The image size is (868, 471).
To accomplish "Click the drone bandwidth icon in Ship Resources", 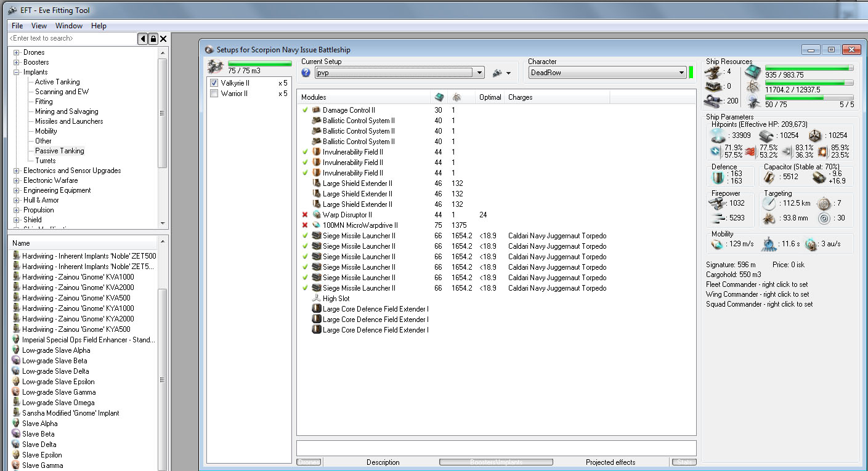I will (753, 100).
